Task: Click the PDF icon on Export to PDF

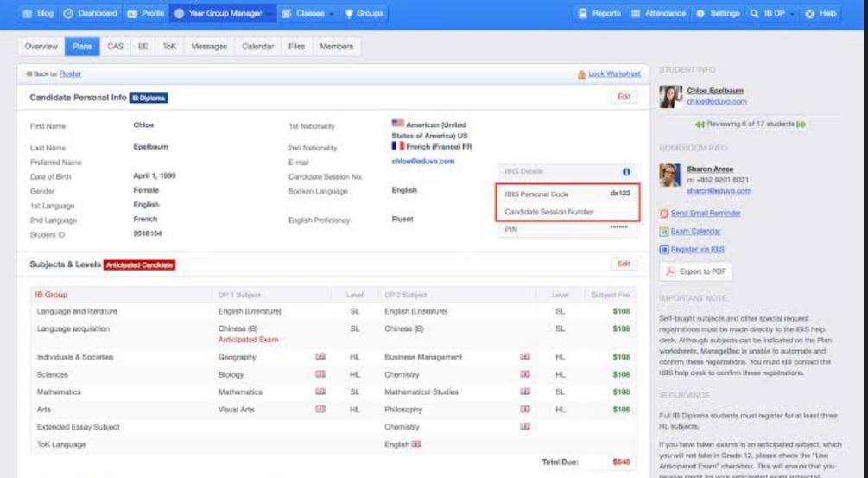Action: [671, 271]
